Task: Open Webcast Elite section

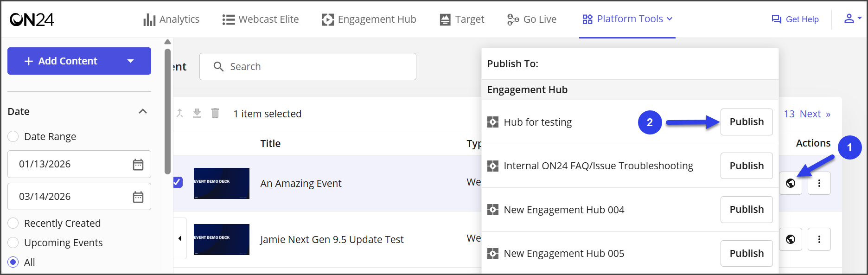Action: pos(261,19)
